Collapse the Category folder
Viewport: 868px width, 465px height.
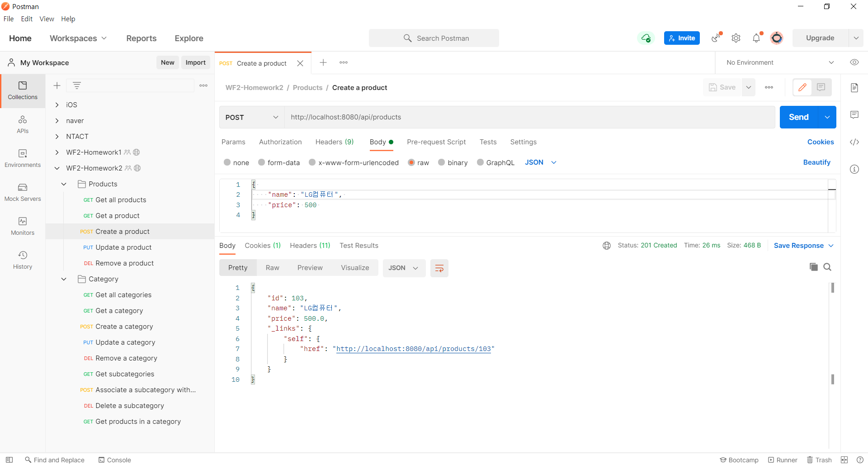[64, 279]
